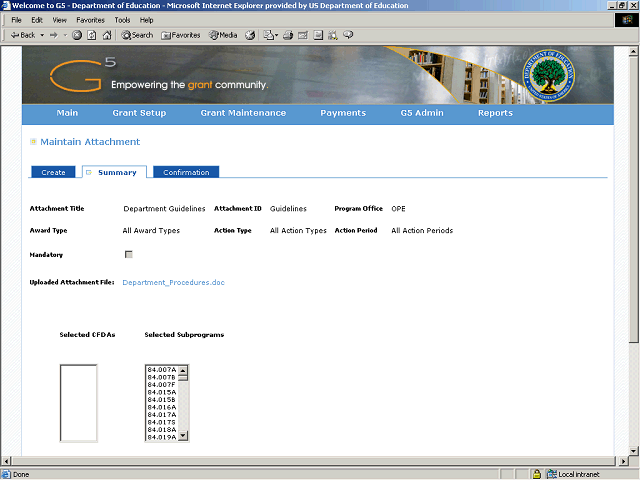Viewport: 640px width, 480px height.
Task: Open the Grant Maintenance navigation item
Action: point(243,113)
